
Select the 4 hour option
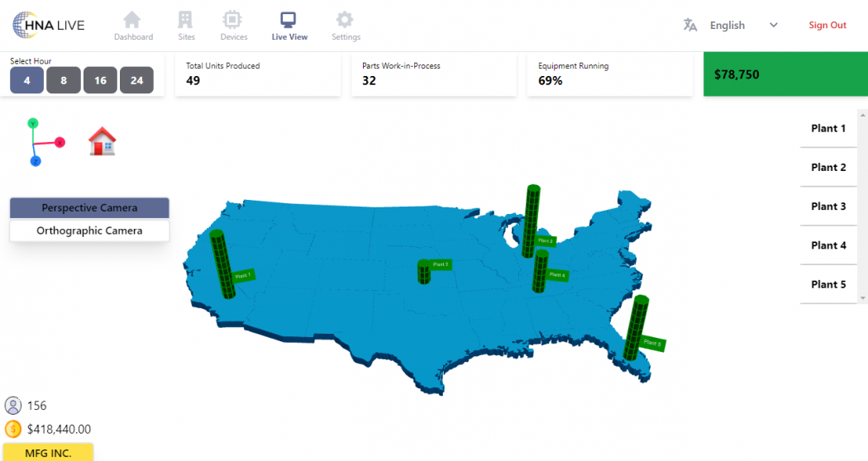pos(26,80)
